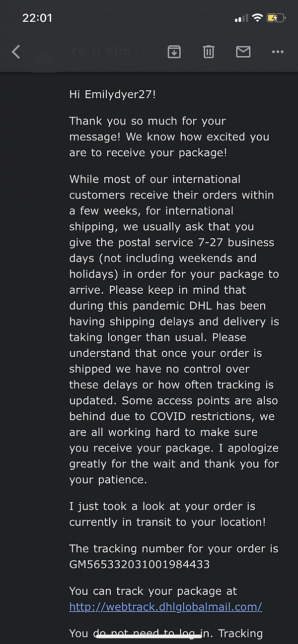298x644 pixels.
Task: Tap the international shipping delays paragraph
Action: [x=174, y=329]
